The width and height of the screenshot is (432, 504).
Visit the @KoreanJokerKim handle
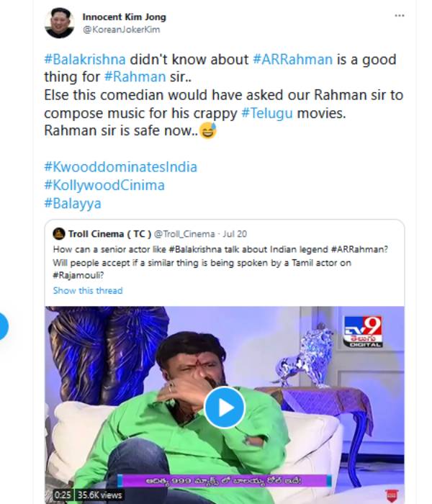[117, 30]
